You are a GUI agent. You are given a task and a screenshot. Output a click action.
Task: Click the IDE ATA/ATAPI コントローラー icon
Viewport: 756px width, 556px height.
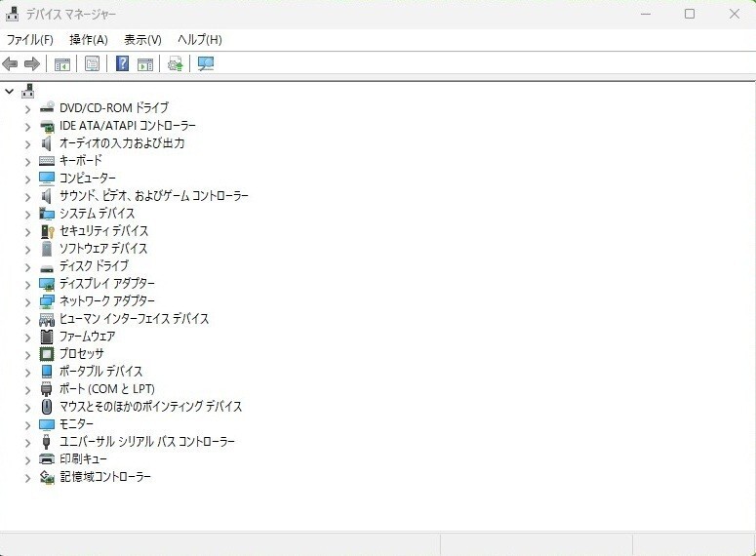(x=47, y=126)
